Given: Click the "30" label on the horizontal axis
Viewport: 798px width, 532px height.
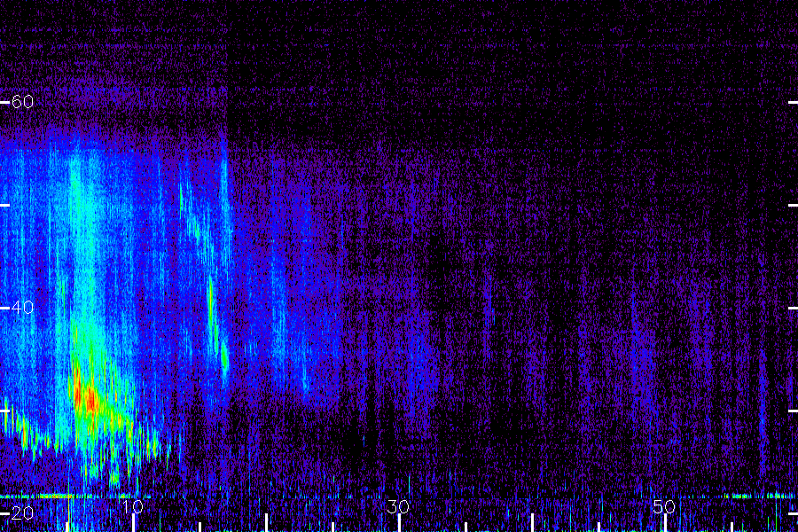Looking at the screenshot, I should pos(398,507).
